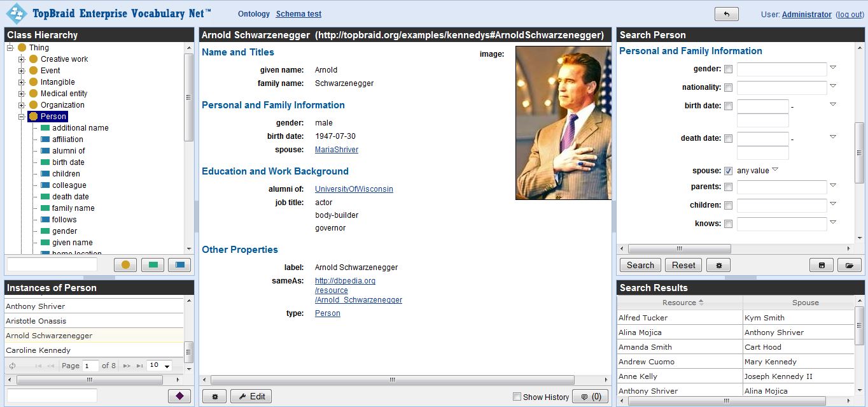Select Aristotle Onassis in instances list

[x=94, y=321]
